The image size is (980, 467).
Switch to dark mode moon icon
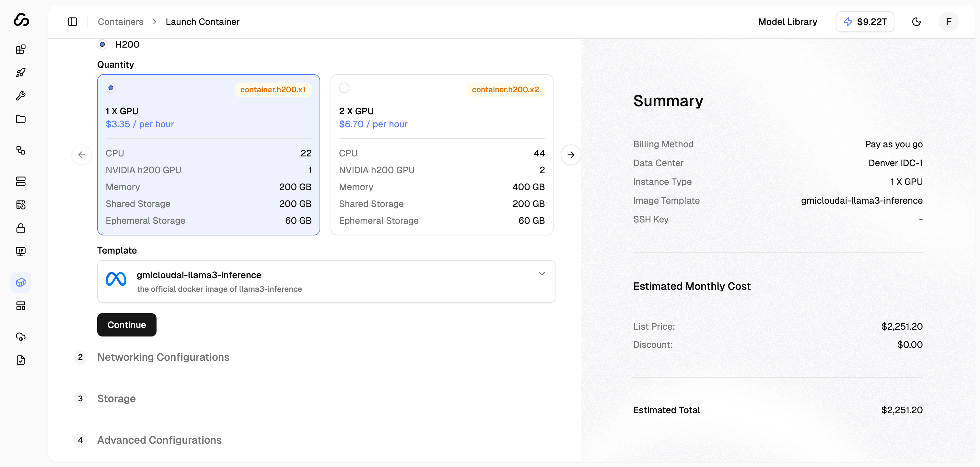(916, 22)
